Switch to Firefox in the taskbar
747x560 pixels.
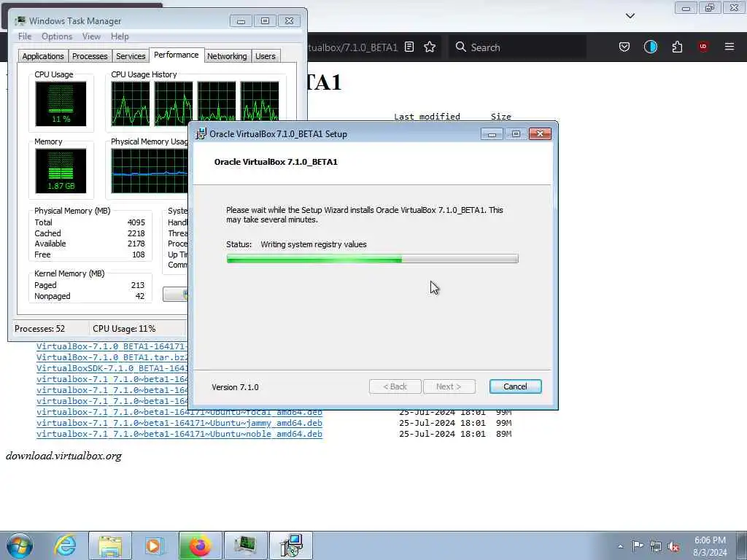coord(200,545)
